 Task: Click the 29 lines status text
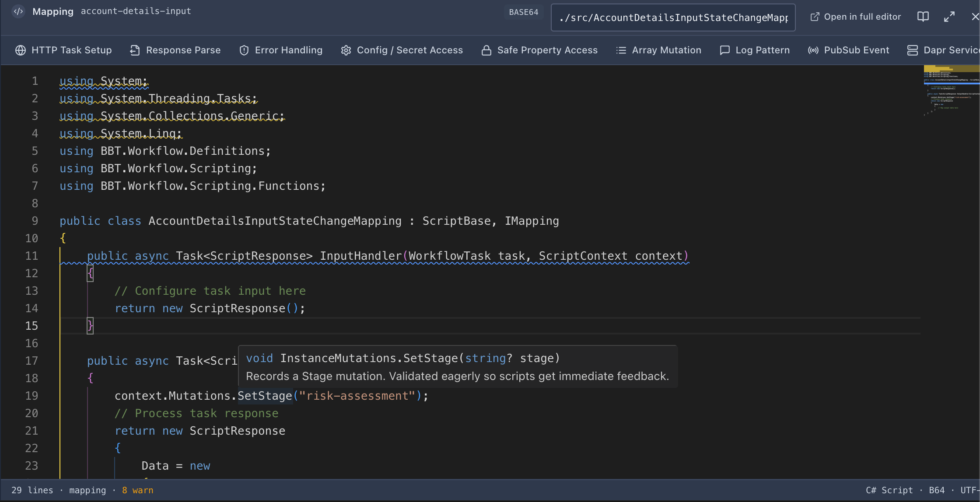[32, 490]
